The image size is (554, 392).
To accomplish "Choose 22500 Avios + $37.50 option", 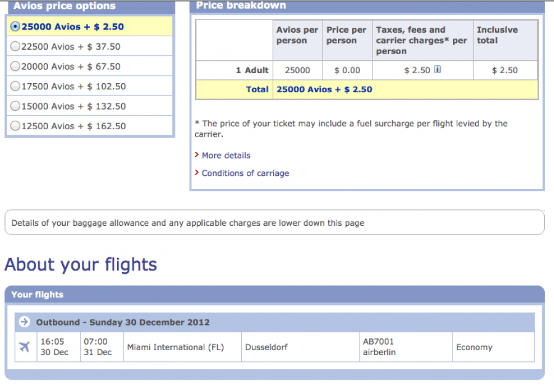I will point(16,46).
